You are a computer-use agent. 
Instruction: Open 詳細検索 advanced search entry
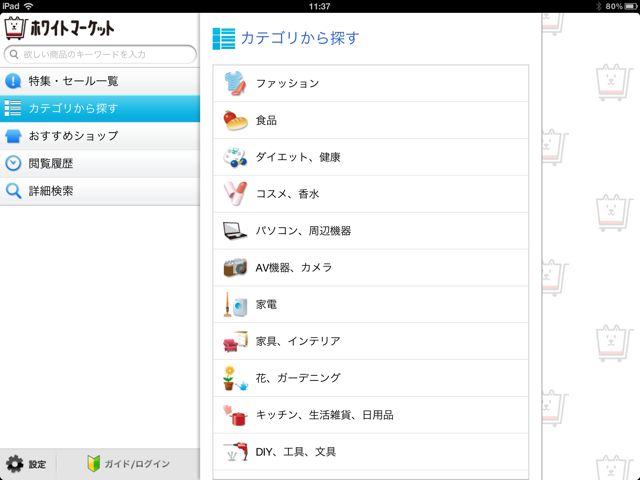pyautogui.click(x=100, y=191)
